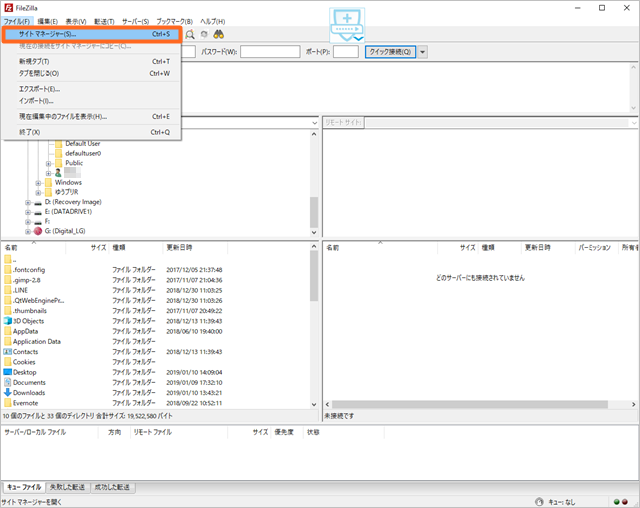Viewport: 640px width, 508px height.
Task: Open the quick connect history dropdown arrow
Action: point(423,52)
